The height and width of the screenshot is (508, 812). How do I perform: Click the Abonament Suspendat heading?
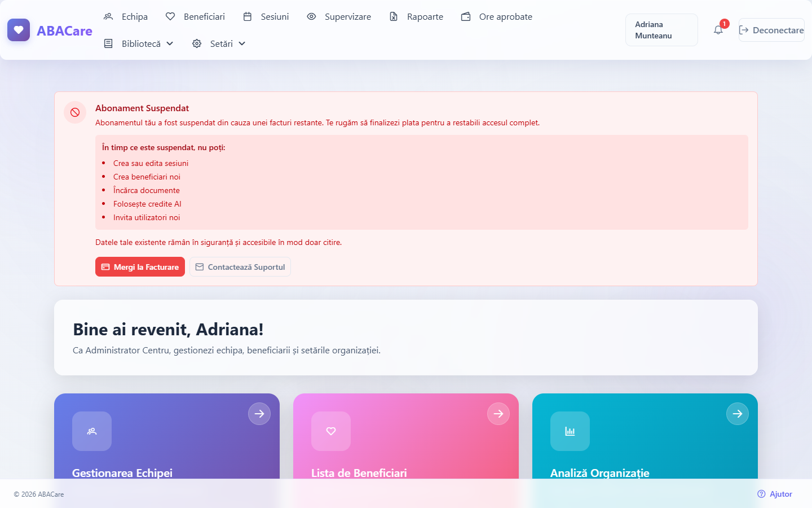click(x=142, y=108)
